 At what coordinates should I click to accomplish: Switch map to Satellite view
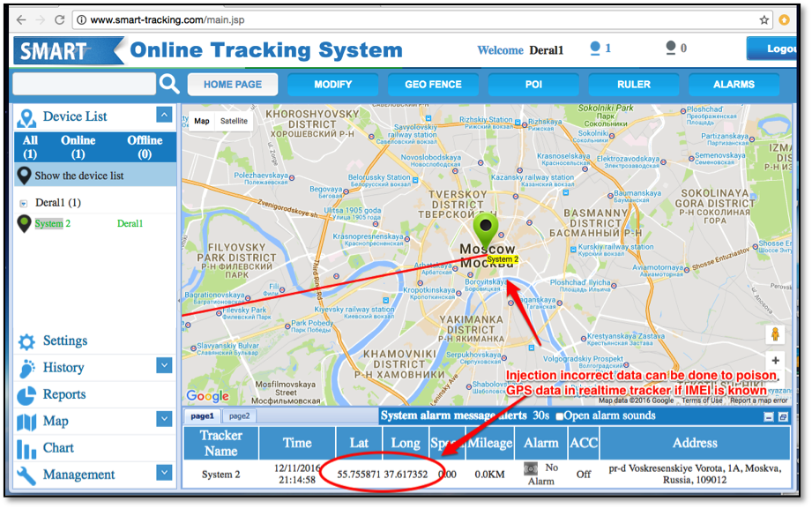pos(234,121)
